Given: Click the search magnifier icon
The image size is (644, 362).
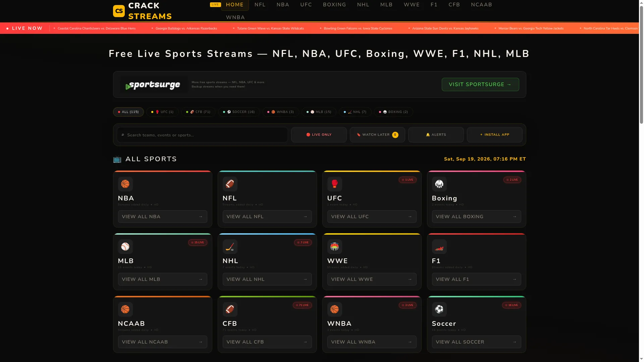Looking at the screenshot, I should pos(123,135).
